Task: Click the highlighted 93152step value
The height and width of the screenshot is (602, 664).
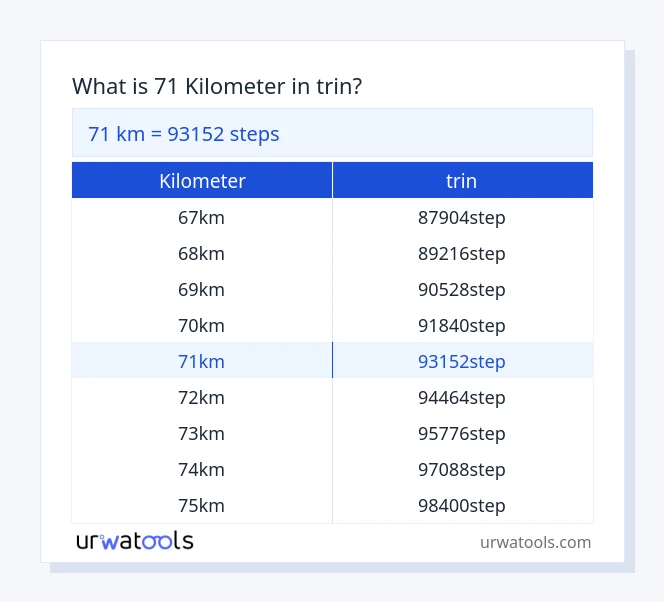Action: pyautogui.click(x=461, y=361)
